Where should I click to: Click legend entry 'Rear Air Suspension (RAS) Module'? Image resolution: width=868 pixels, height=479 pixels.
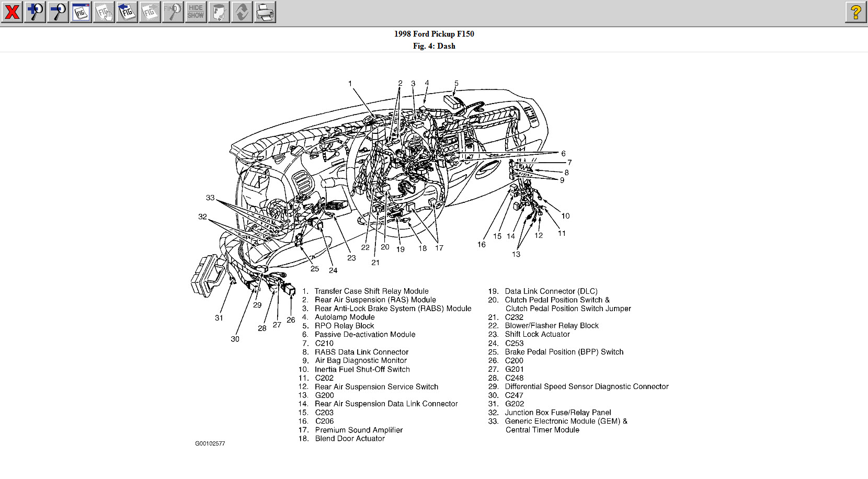tap(375, 300)
